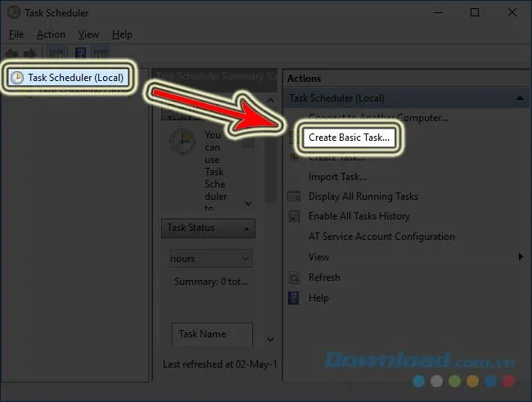Open the Action menu
532x402 pixels.
pyautogui.click(x=51, y=34)
